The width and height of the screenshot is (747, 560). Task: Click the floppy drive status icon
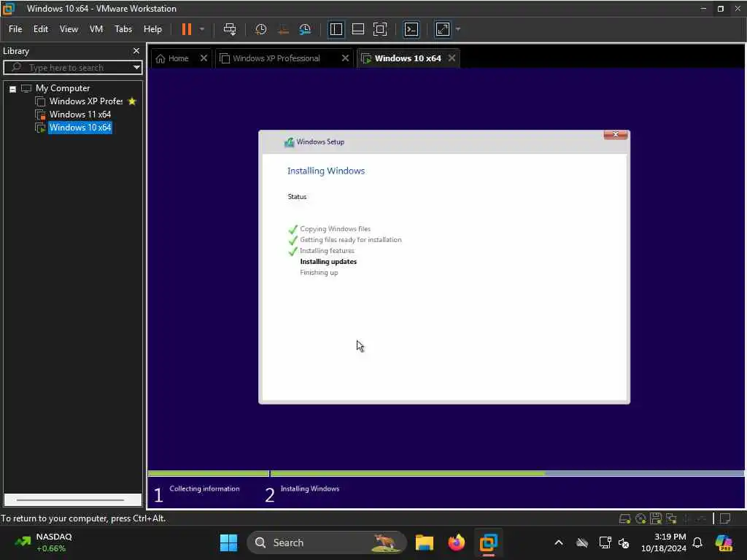(656, 518)
